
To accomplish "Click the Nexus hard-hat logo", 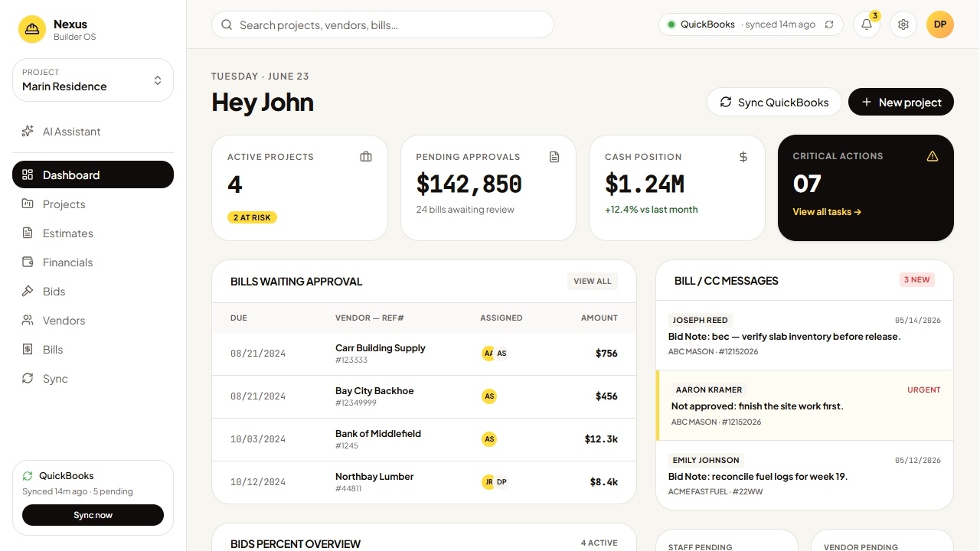I will [32, 29].
